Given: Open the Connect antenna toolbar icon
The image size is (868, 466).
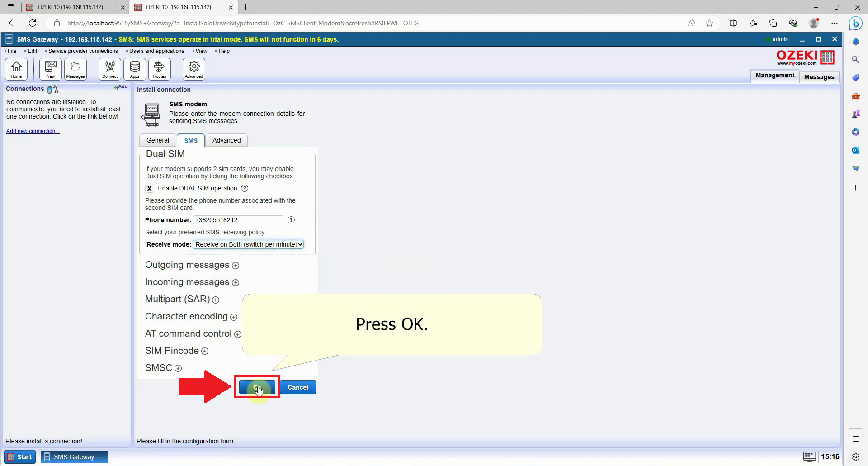Looking at the screenshot, I should [110, 69].
